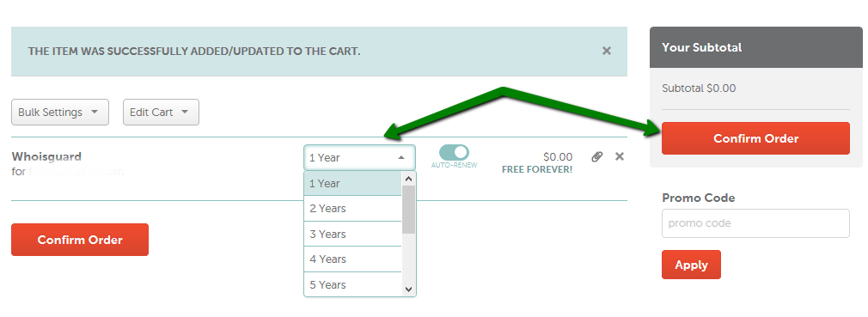Choose 2 Years from the duration list

coord(352,209)
